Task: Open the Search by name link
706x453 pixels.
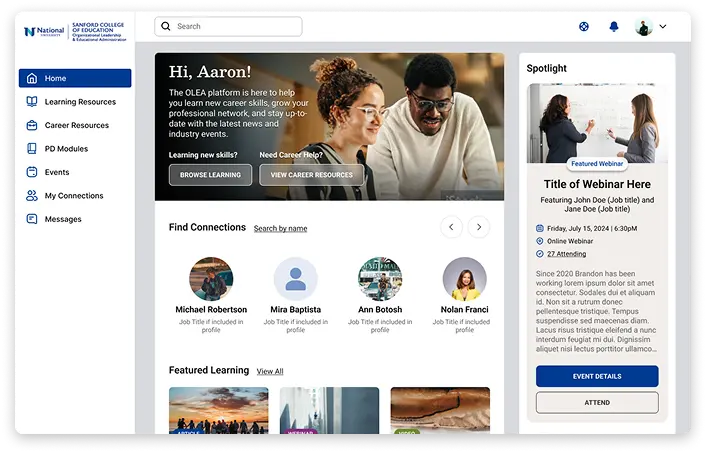Action: (280, 229)
